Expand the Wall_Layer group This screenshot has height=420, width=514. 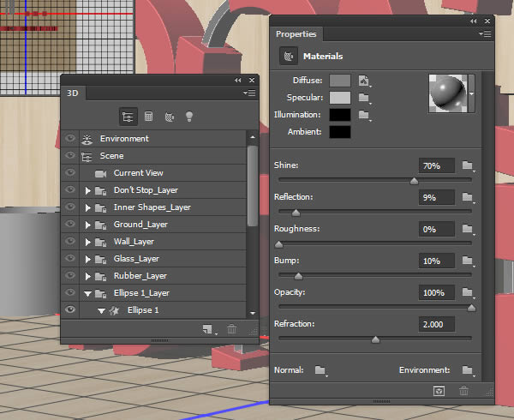pyautogui.click(x=87, y=242)
